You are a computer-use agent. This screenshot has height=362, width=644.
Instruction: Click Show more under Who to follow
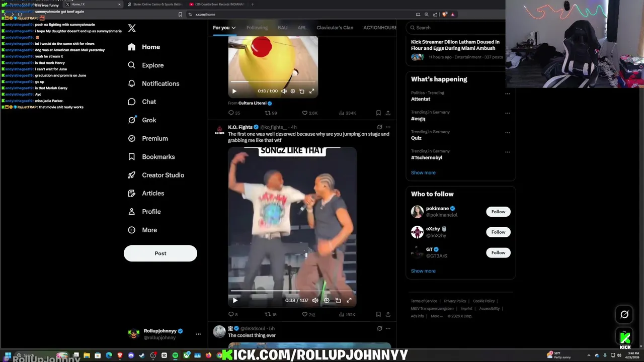point(423,271)
